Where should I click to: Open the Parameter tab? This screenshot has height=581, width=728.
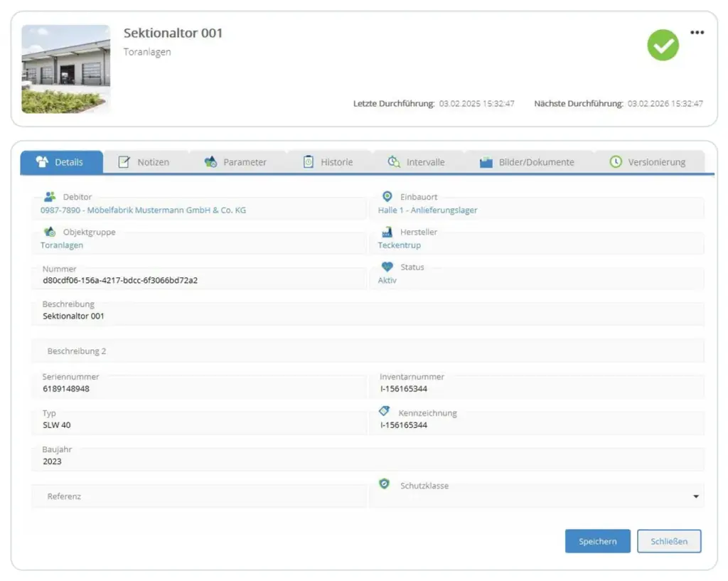(x=236, y=162)
